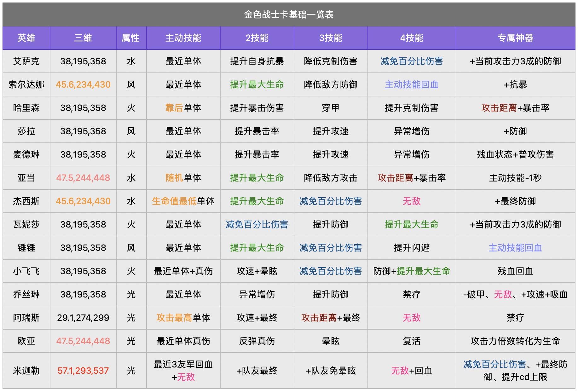Click 亚当's "主动技能-1秒" artifact cell
The image size is (578, 392).
515,178
